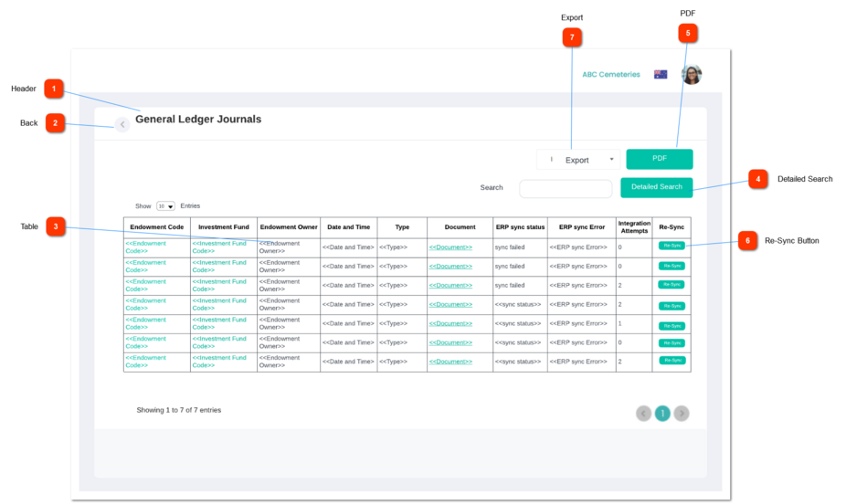
Task: Click Re-Sync button in the first row
Action: [672, 246]
